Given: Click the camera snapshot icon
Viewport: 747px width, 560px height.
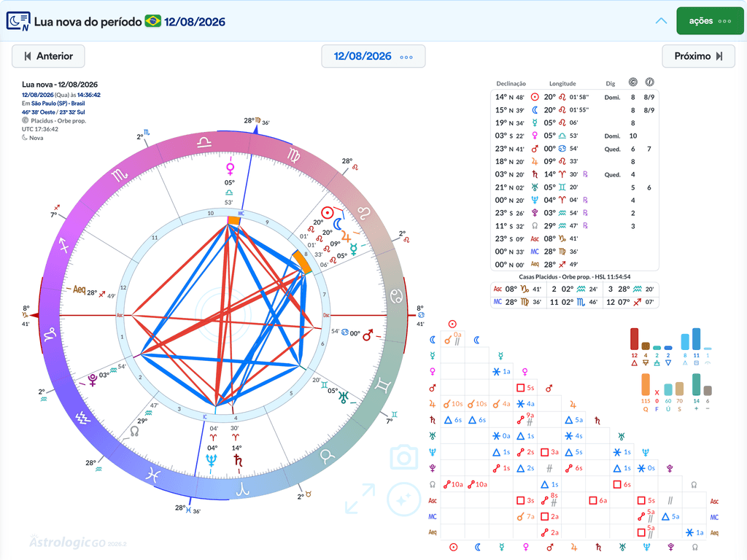Looking at the screenshot, I should tap(403, 457).
